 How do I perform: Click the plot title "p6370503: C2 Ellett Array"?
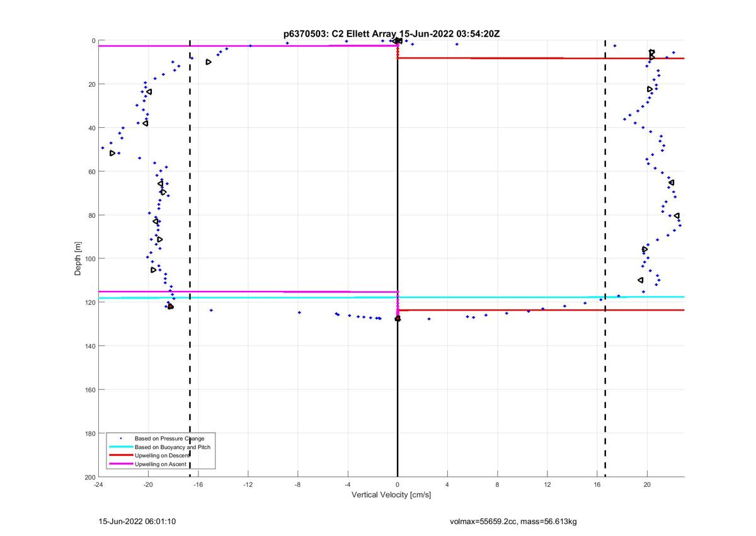click(340, 34)
